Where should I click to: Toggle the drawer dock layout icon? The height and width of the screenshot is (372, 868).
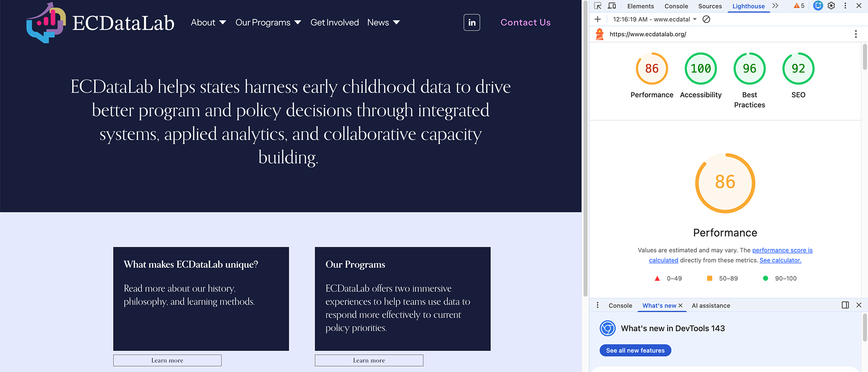pos(845,305)
